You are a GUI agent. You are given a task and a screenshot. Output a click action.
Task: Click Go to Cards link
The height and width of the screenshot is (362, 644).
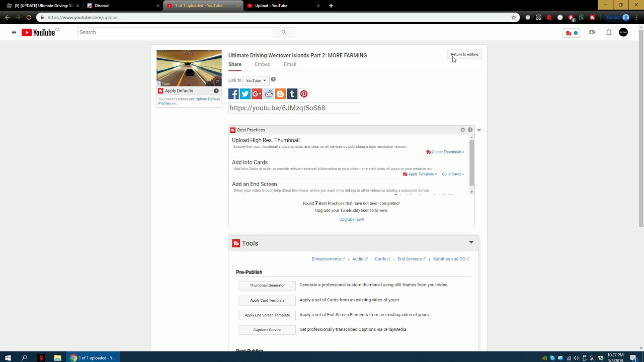[453, 174]
